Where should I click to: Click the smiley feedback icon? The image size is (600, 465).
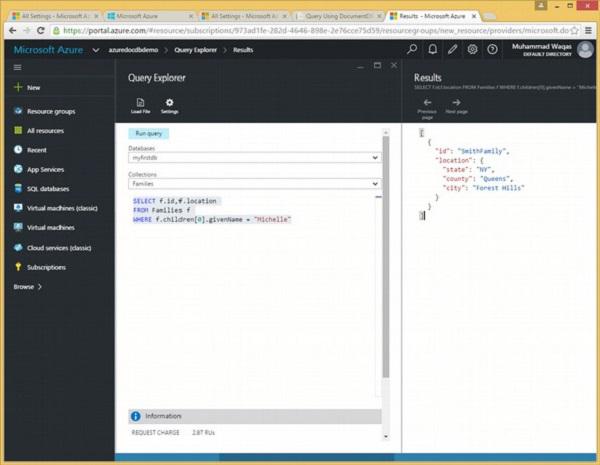point(492,48)
